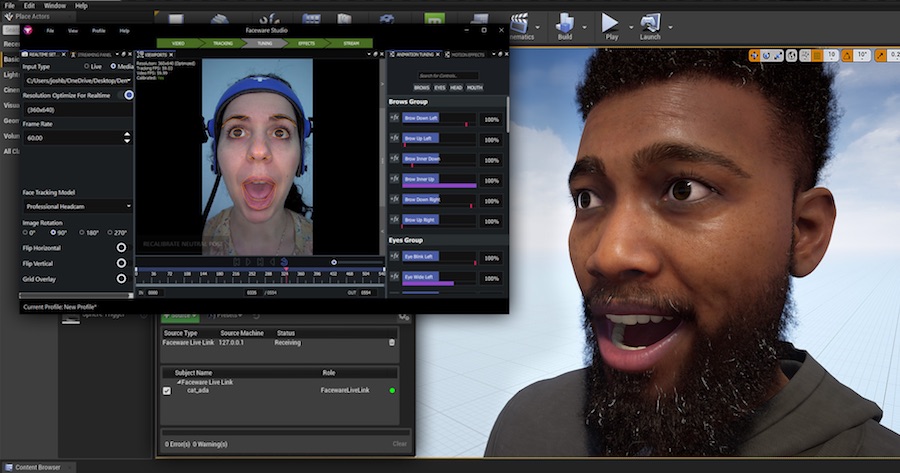
Task: Click the MOUTH filter button
Action: (474, 88)
